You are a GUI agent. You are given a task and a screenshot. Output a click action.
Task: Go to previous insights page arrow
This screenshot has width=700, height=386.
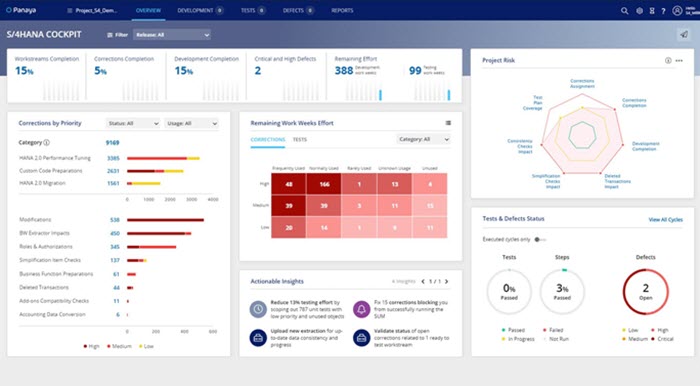(x=423, y=282)
